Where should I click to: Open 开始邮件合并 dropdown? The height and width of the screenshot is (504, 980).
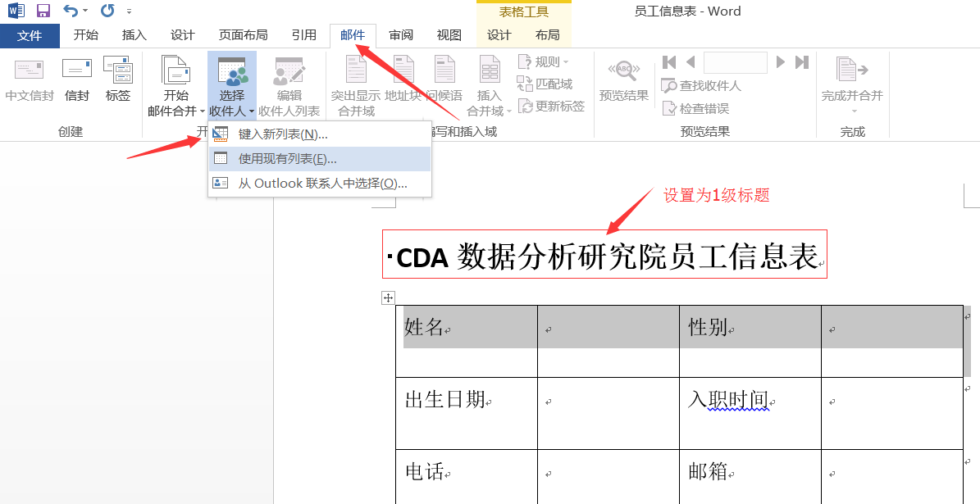coord(176,85)
